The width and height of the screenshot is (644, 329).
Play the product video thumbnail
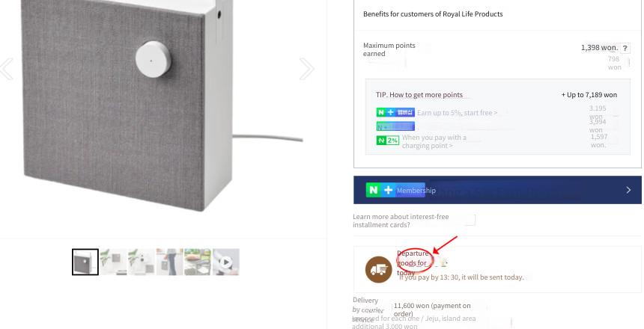pos(226,262)
